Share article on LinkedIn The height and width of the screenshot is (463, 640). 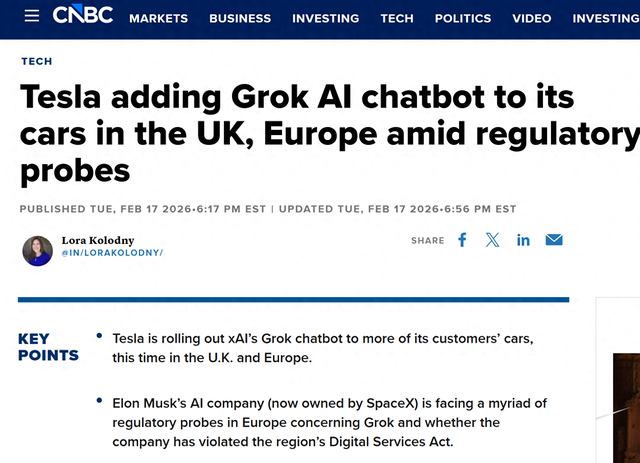click(523, 240)
